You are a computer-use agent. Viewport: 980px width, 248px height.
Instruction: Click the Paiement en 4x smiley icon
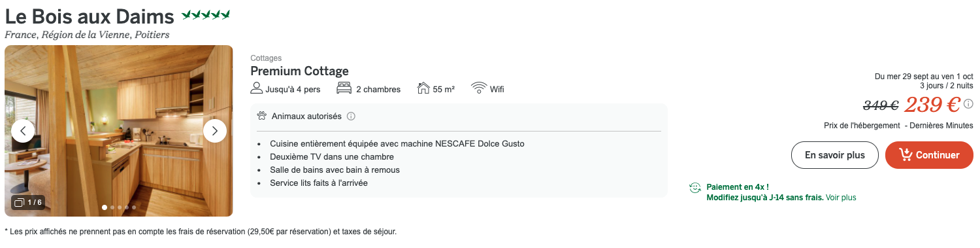click(x=695, y=188)
